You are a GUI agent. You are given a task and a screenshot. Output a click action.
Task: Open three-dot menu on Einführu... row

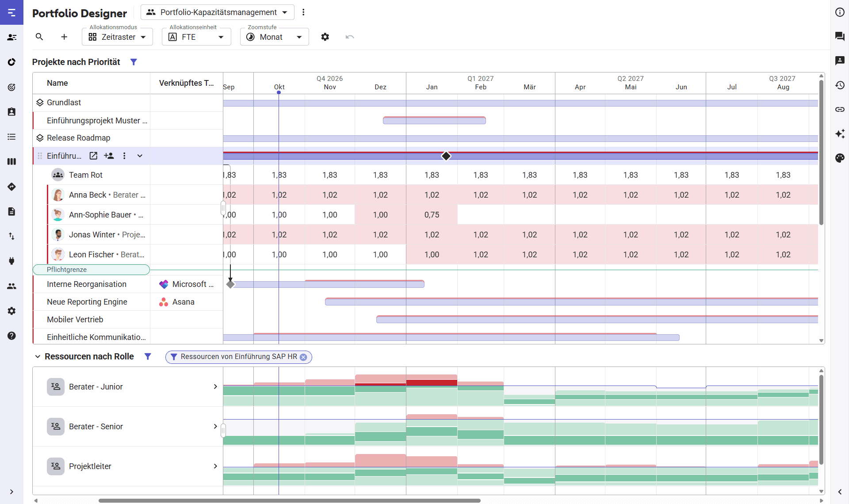124,156
